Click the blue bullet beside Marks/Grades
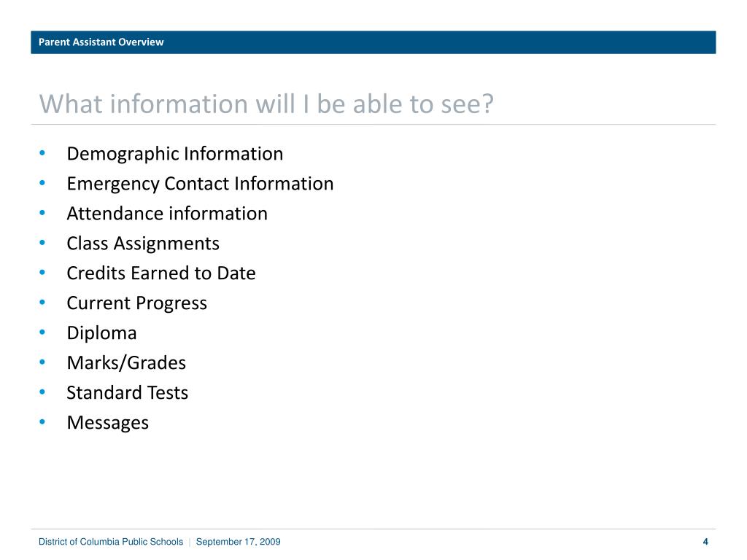The width and height of the screenshot is (747, 560). [x=42, y=362]
